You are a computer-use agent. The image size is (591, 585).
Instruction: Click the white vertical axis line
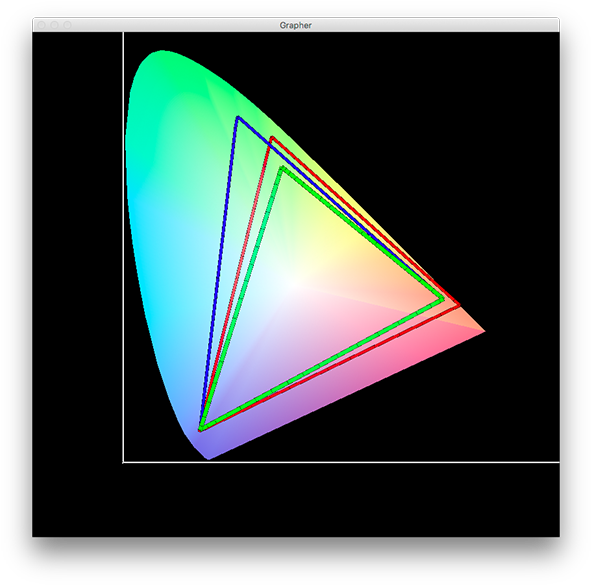[x=123, y=247]
